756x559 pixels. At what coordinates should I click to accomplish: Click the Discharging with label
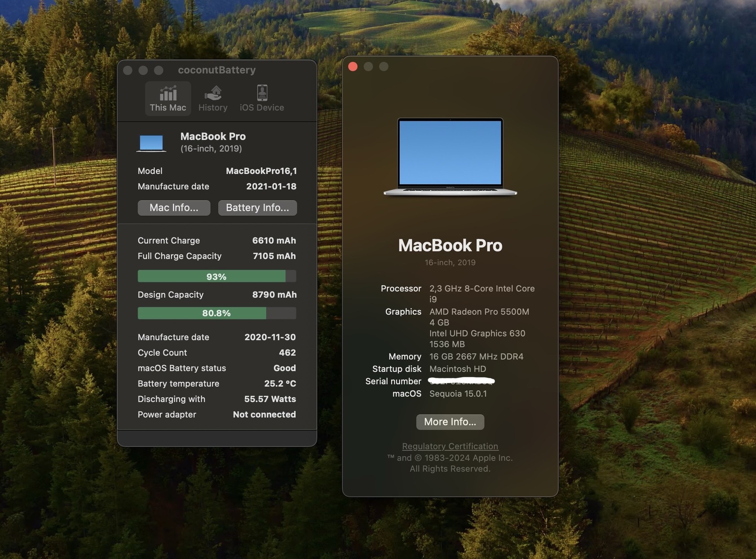click(x=171, y=399)
